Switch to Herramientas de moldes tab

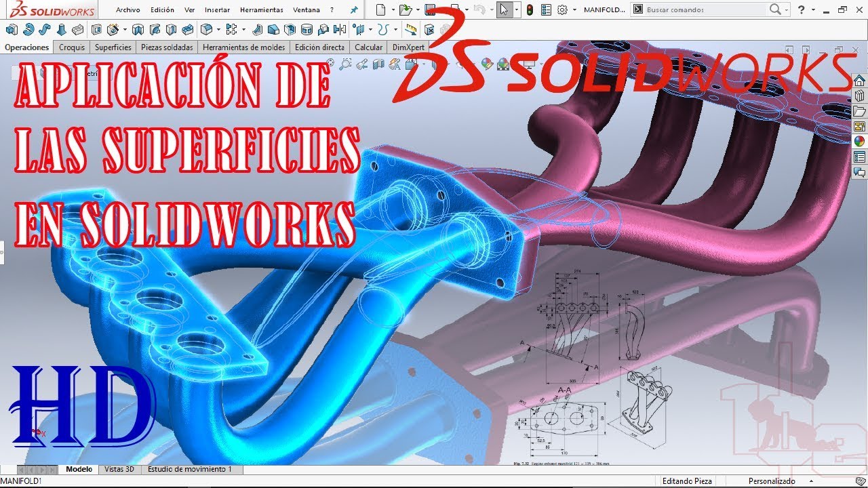tap(244, 47)
